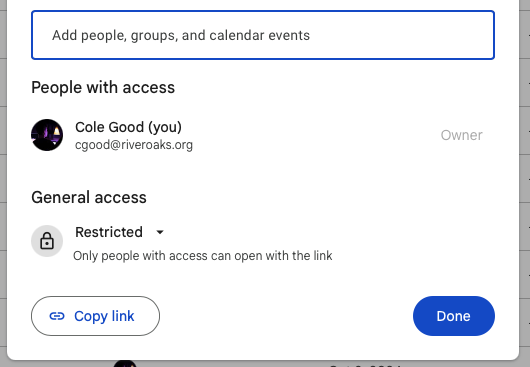The height and width of the screenshot is (367, 530).
Task: Click the Copy link button
Action: pyautogui.click(x=95, y=316)
